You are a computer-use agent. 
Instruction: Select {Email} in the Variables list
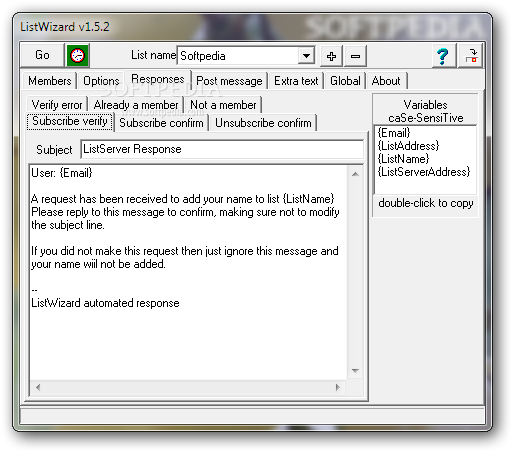pos(394,133)
